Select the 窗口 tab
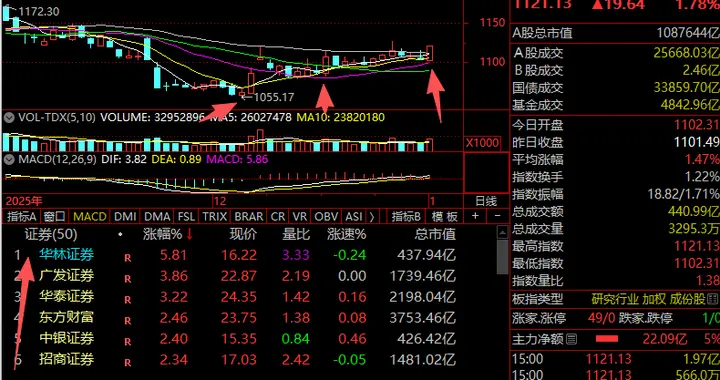The image size is (720, 380). tap(54, 216)
